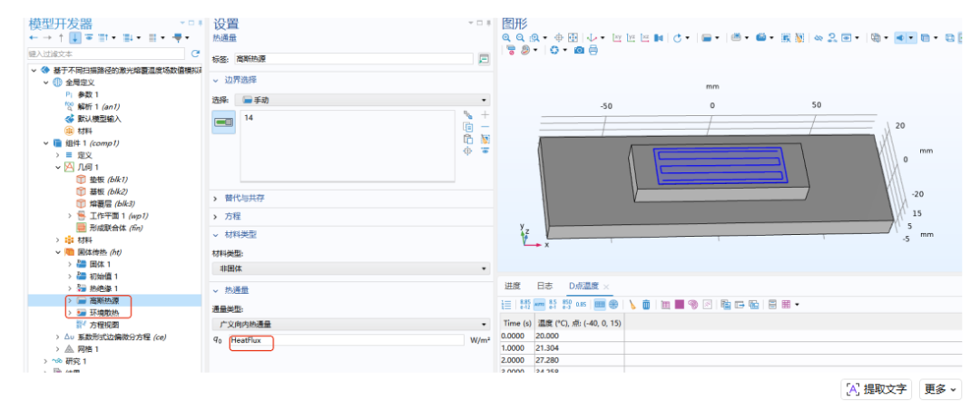Expand the 网格 1 node

[x=57, y=348]
